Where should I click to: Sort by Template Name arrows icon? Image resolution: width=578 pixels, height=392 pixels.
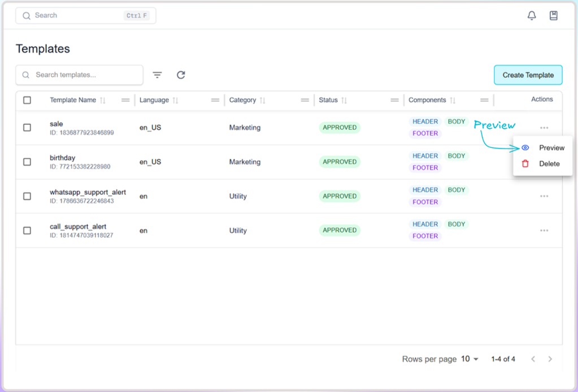(x=102, y=101)
